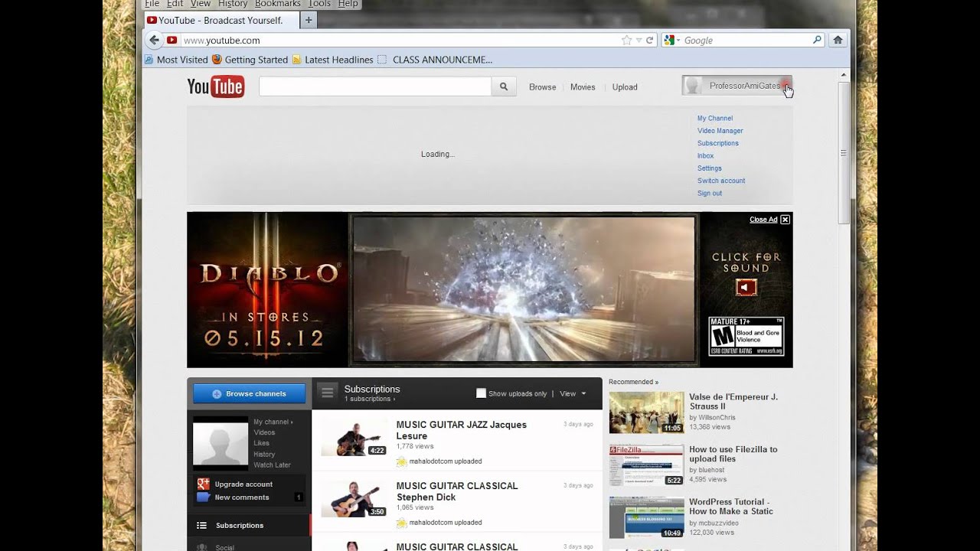
Task: Click the YouTube site icon in the address bar
Action: pos(172,40)
